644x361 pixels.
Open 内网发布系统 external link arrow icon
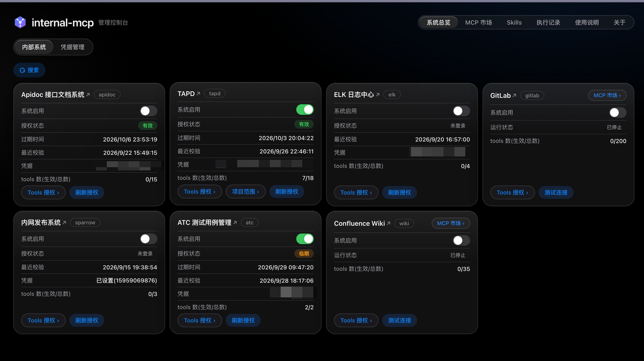coord(64,223)
